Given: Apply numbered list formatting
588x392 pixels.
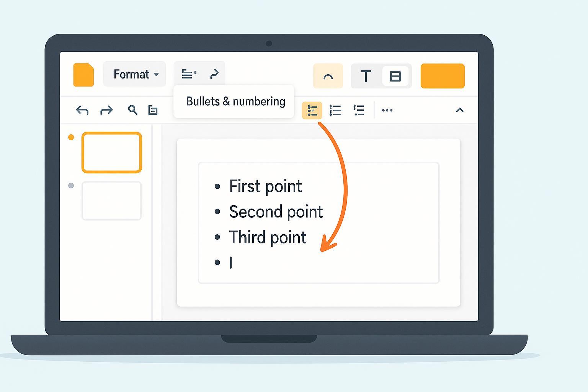Looking at the screenshot, I should pyautogui.click(x=335, y=111).
